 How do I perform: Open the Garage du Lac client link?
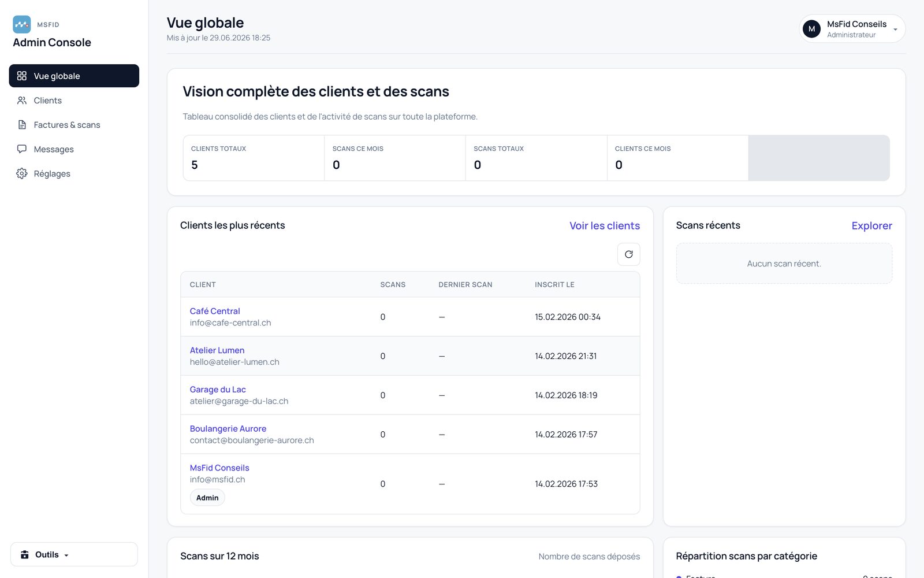[x=218, y=390]
